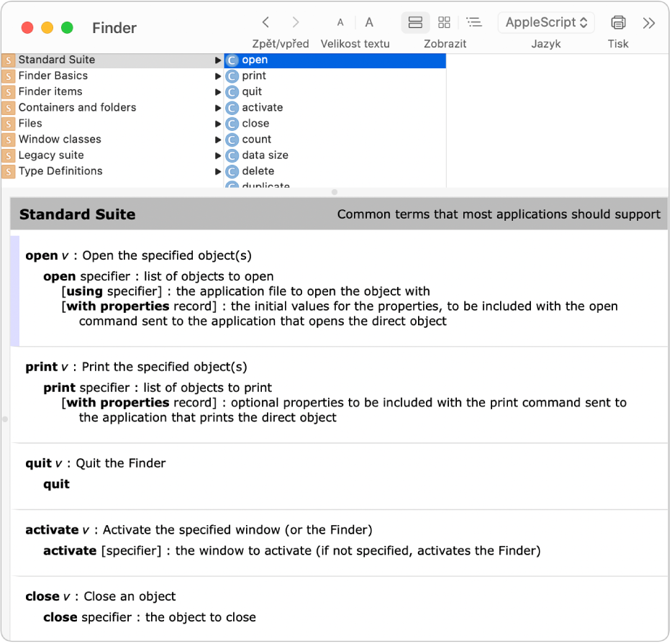Screen dimensions: 672x643
Task: Select the data size command
Action: coord(263,155)
